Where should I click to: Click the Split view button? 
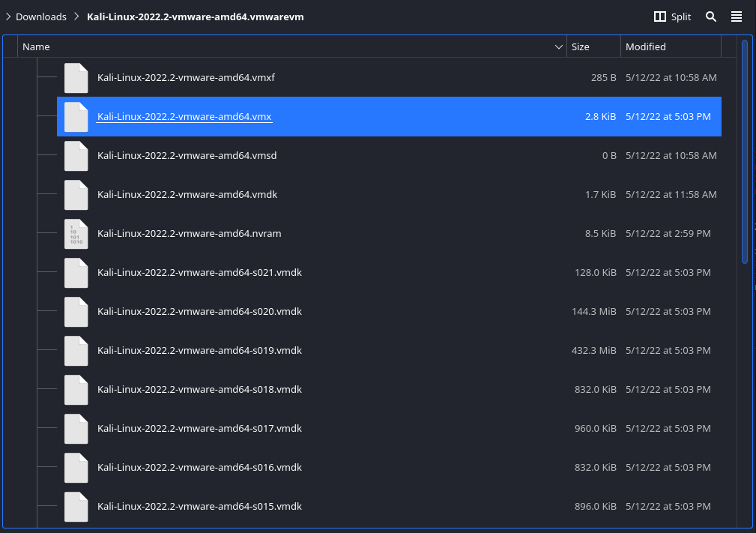tap(672, 16)
